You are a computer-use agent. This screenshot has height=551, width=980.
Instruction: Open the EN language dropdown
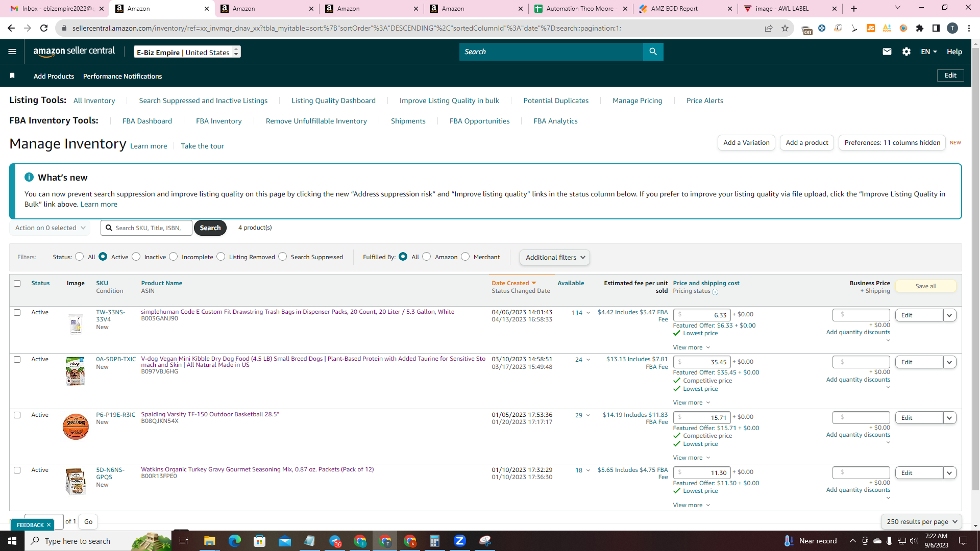tap(928, 52)
